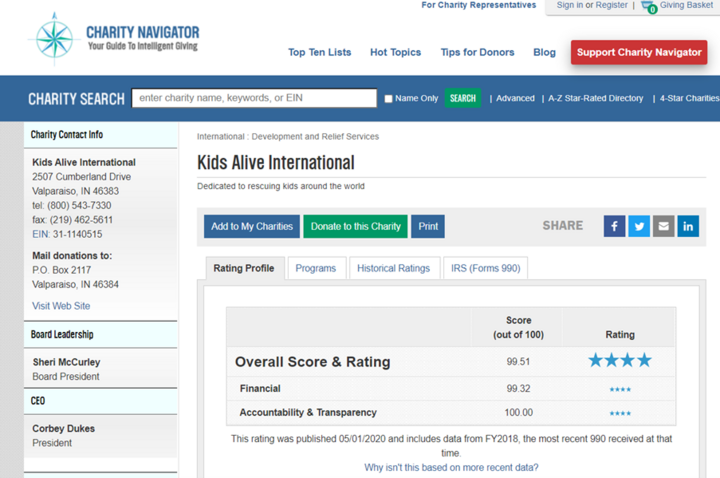Click the EIN link
The width and height of the screenshot is (720, 478).
(x=40, y=234)
